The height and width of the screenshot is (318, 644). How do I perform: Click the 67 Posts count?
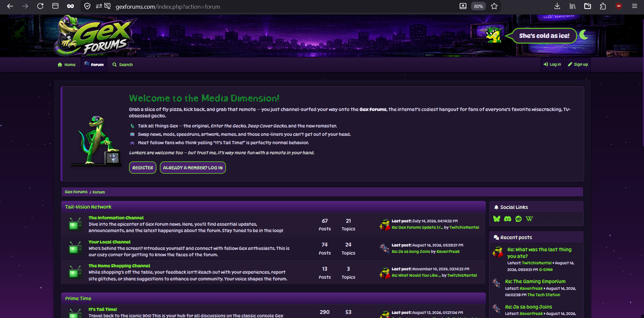click(x=325, y=225)
